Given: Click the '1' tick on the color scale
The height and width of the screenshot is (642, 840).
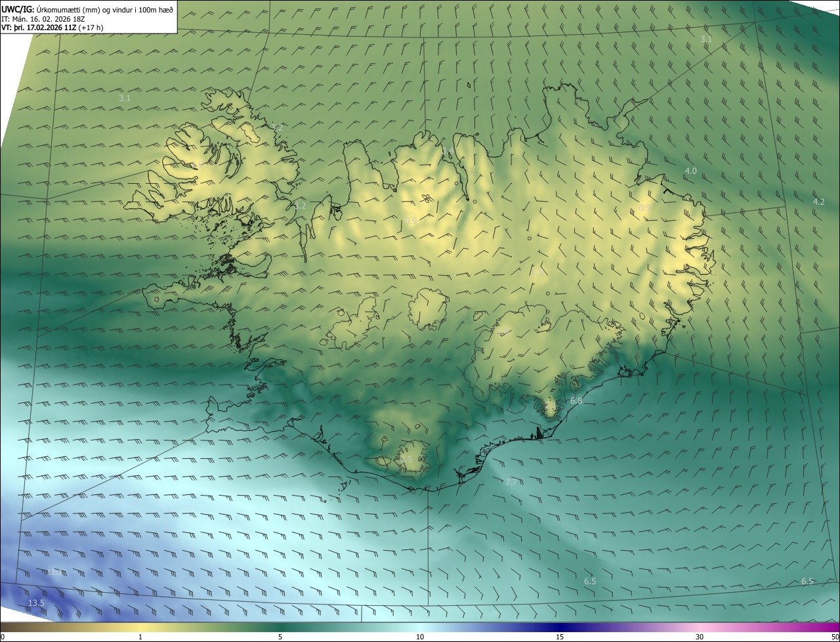Looking at the screenshot, I should pos(140,637).
